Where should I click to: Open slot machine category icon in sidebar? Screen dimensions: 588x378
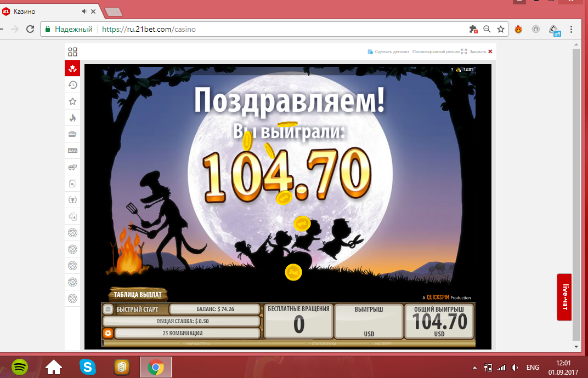click(x=72, y=134)
